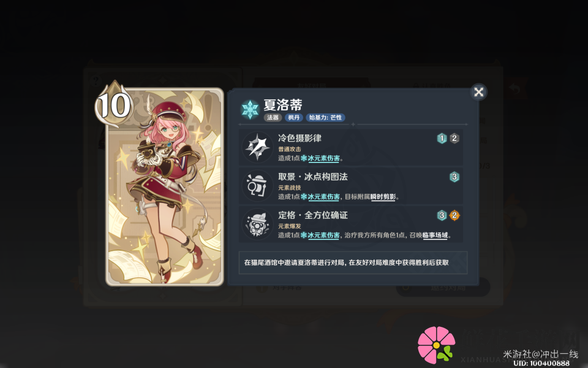
Task: Click the 取景·冰点构图法 elemental skill icon
Action: click(x=257, y=185)
